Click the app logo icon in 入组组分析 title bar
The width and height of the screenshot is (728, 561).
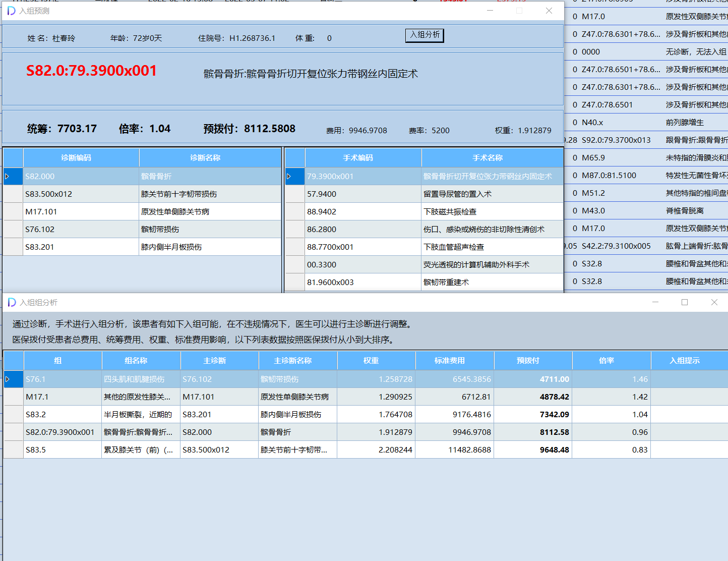click(x=11, y=302)
